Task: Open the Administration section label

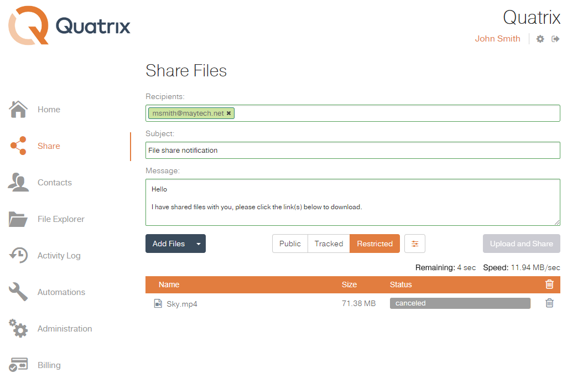Action: pos(65,329)
